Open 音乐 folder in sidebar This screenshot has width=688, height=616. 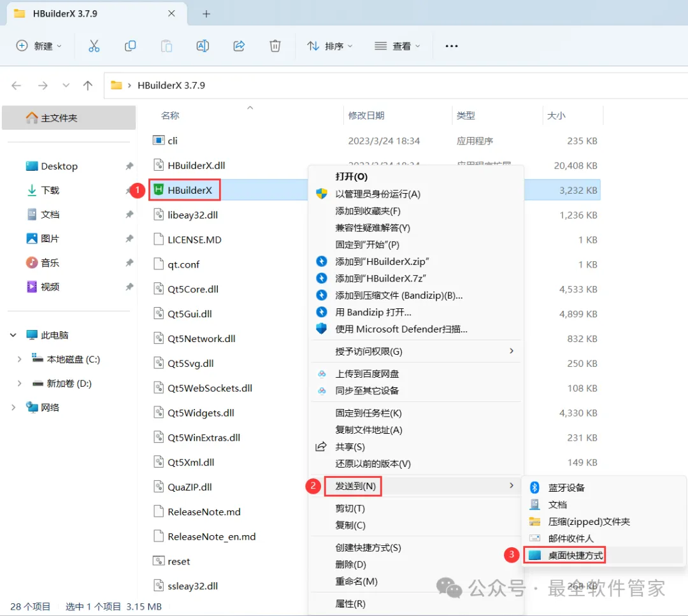click(43, 263)
